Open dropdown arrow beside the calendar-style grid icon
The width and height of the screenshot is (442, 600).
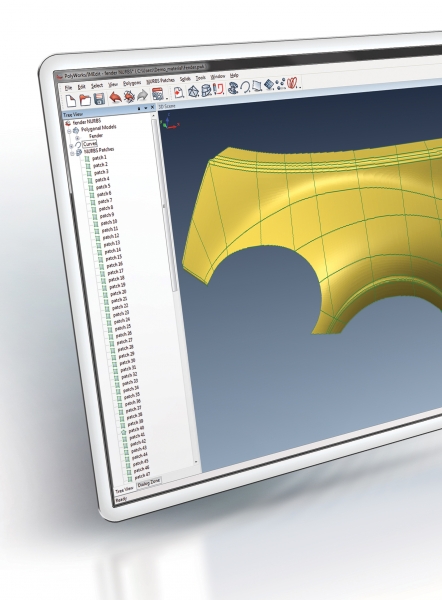(167, 98)
